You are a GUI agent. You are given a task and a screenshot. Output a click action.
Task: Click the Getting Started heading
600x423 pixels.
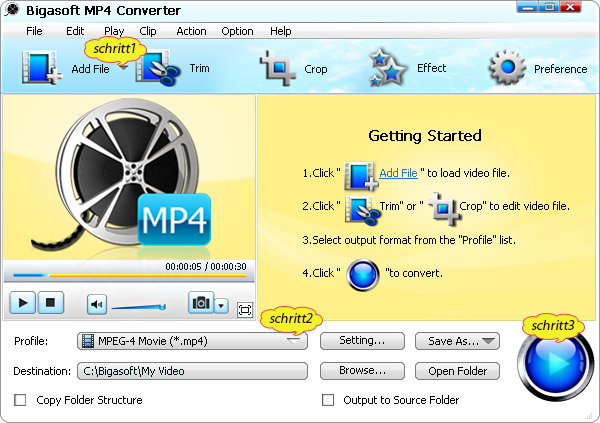pyautogui.click(x=425, y=136)
